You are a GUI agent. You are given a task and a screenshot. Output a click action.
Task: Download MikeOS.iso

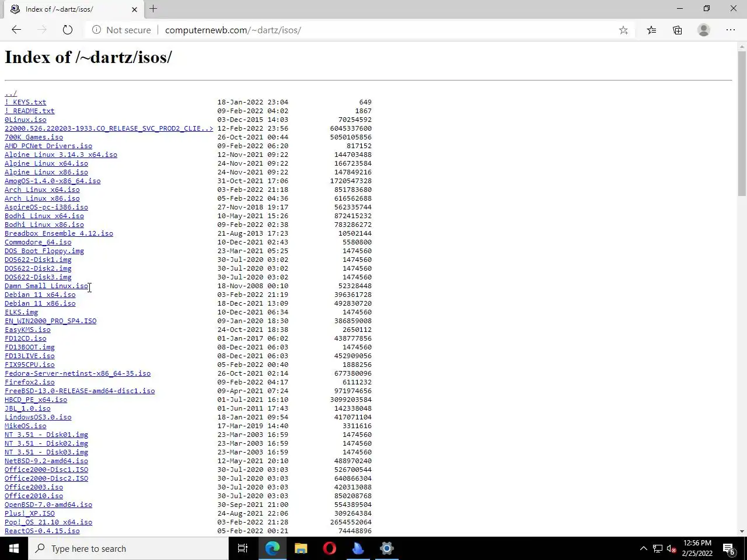[25, 426]
